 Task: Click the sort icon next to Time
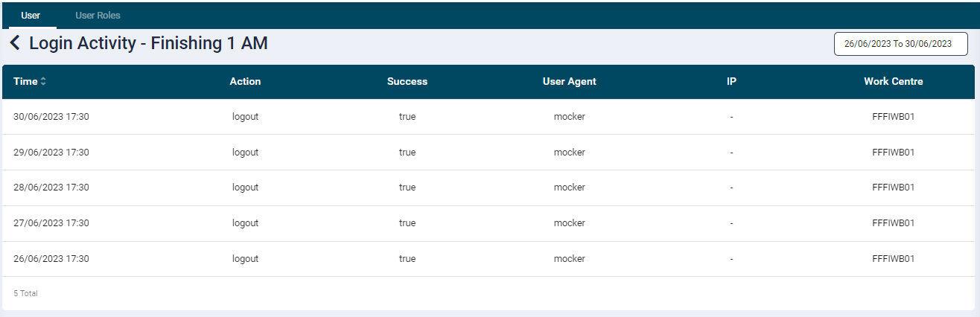(43, 82)
